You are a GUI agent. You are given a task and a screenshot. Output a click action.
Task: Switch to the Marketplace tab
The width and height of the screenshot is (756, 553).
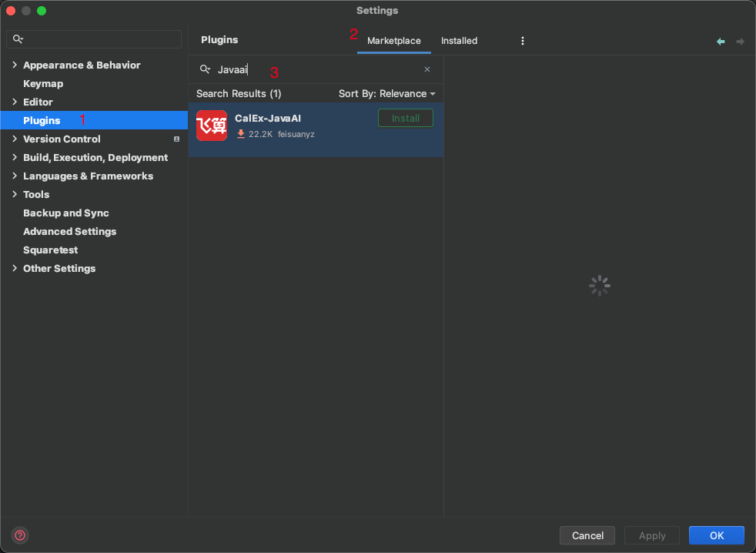click(x=394, y=41)
